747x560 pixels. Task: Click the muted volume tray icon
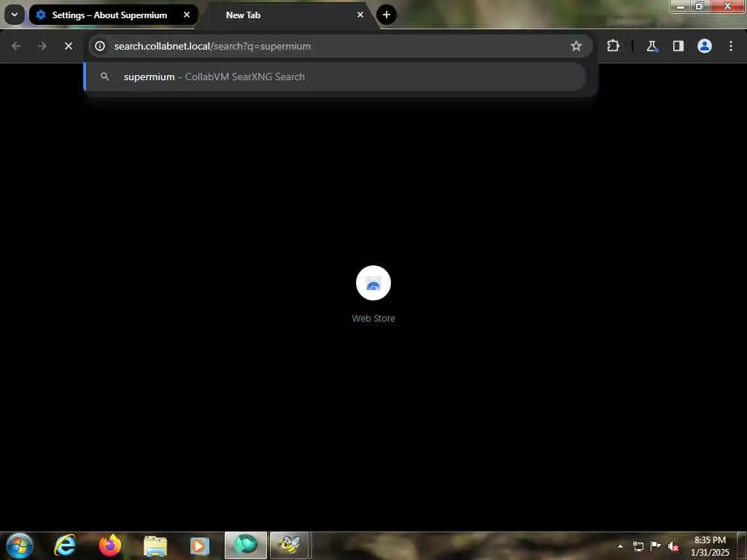[x=673, y=546]
